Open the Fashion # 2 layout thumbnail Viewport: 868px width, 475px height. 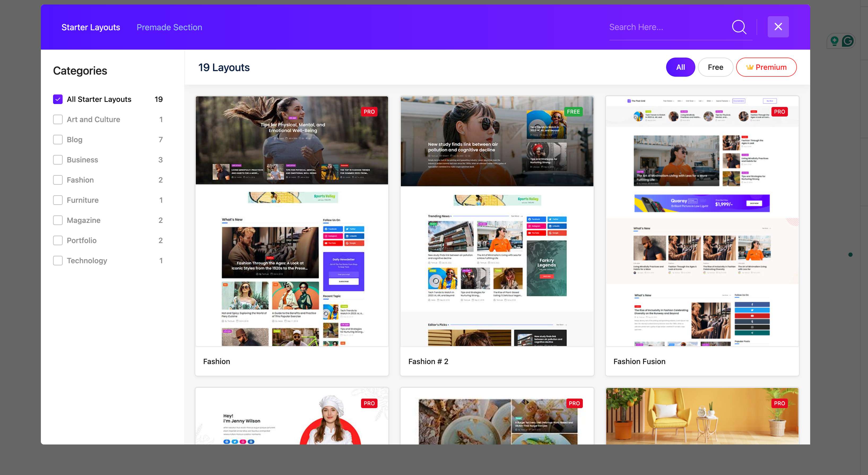point(497,221)
